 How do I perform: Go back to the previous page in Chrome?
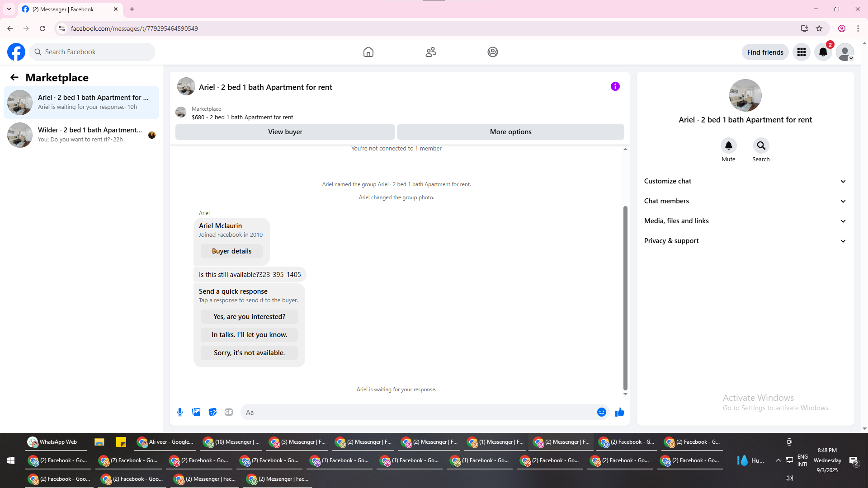(10, 28)
